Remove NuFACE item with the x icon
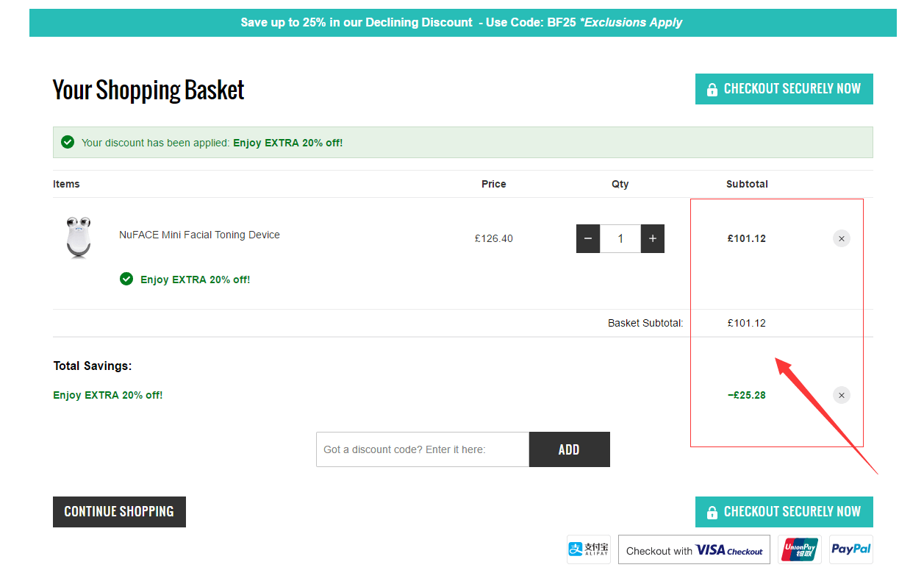This screenshot has width=924, height=573. point(842,238)
